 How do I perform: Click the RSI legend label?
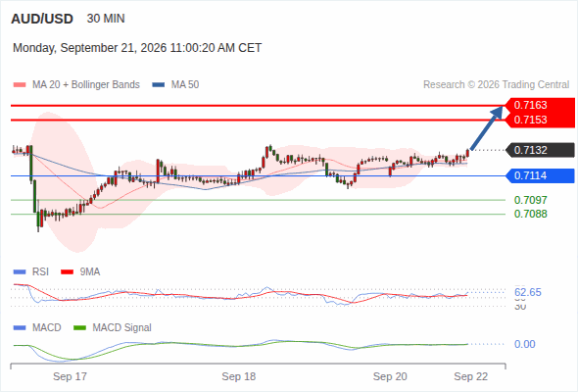pyautogui.click(x=40, y=272)
